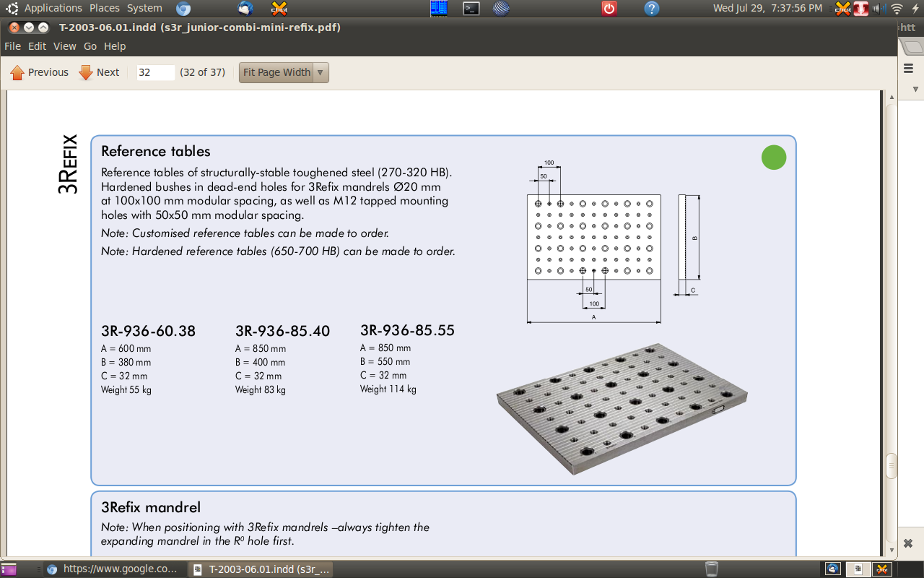924x578 pixels.
Task: Launch Chromium browser from top panel
Action: (x=183, y=9)
